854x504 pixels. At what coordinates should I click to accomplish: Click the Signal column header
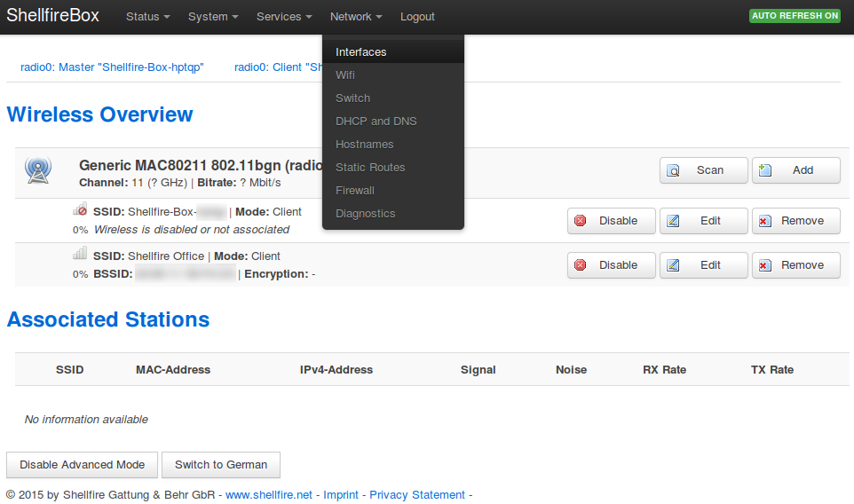click(x=478, y=369)
